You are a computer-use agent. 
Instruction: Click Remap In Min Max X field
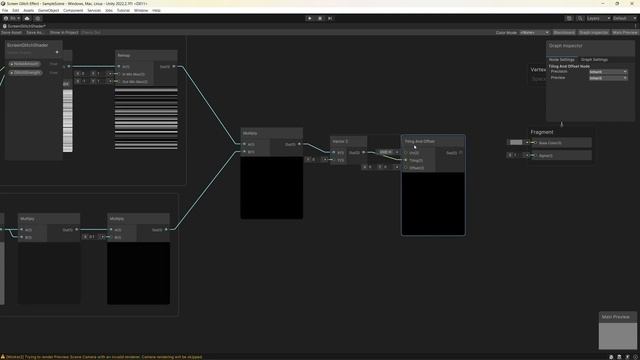click(83, 74)
